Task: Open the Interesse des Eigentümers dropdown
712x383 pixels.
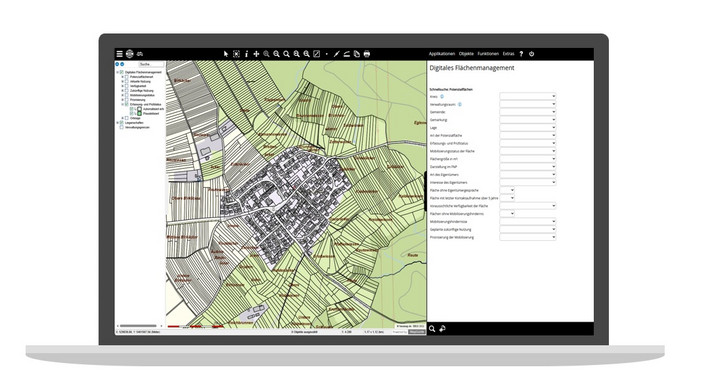Action: coord(528,182)
